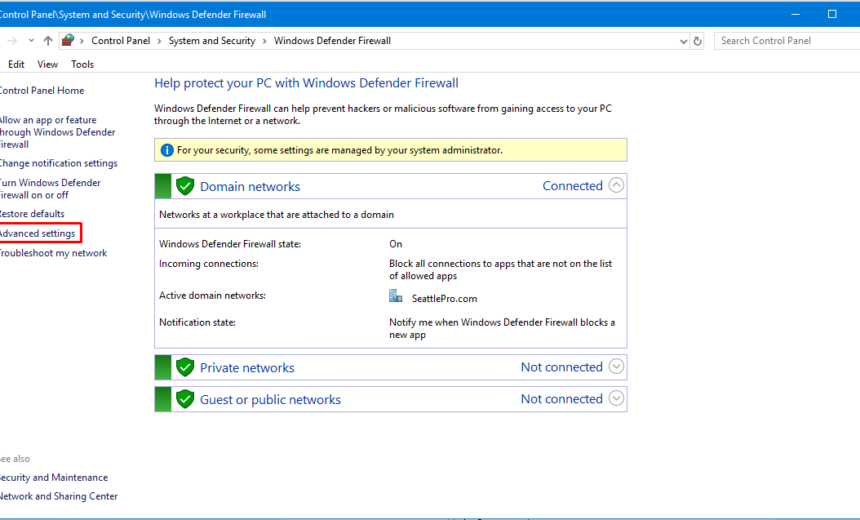Click the Domain networks shield icon
The width and height of the screenshot is (860, 520).
click(185, 186)
